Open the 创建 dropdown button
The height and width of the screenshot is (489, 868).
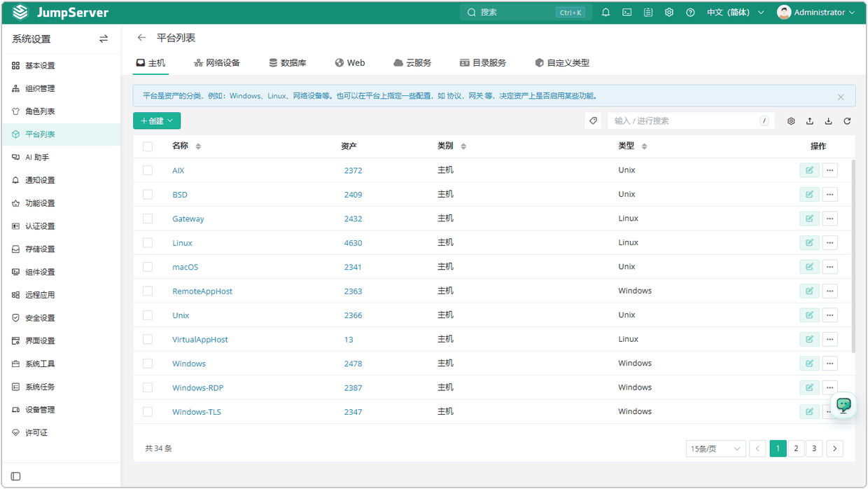pos(157,121)
